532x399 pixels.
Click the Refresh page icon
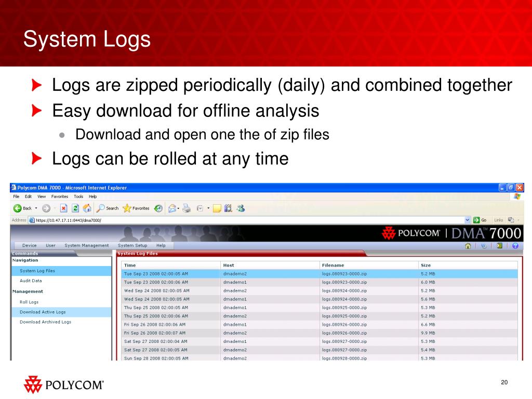(x=75, y=208)
